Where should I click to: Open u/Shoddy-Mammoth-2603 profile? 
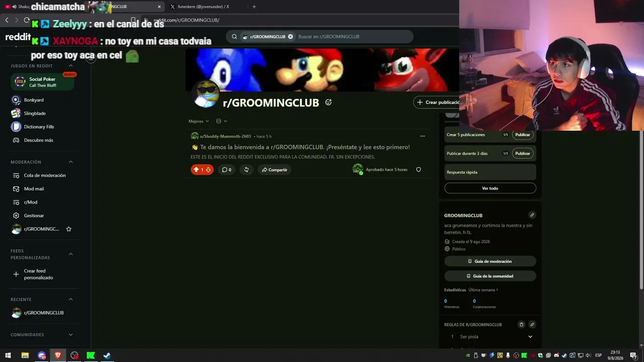225,136
